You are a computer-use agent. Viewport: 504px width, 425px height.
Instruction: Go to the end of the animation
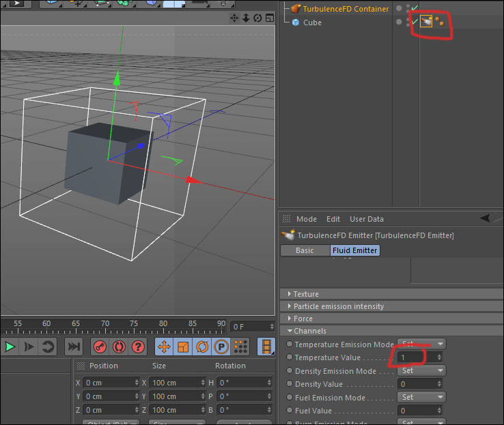[x=74, y=347]
